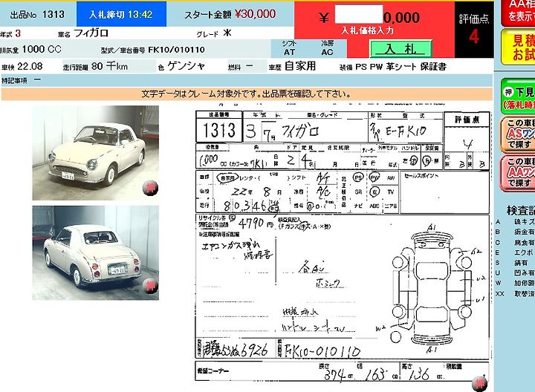Image resolution: width=535 pixels, height=392 pixels.
Task: Click the 燃料 fuel value dash
Action: (250, 67)
